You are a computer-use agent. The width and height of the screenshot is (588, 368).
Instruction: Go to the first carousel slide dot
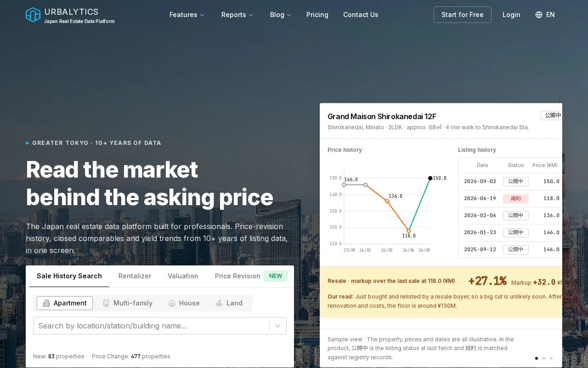tap(537, 358)
